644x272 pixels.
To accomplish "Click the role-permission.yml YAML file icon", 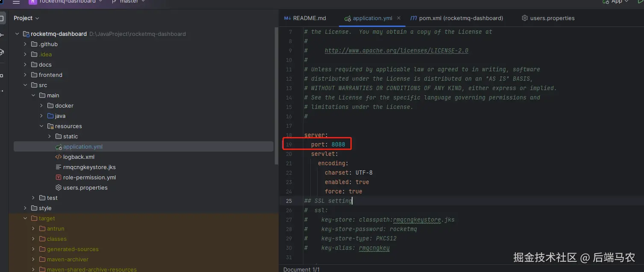I will click(59, 178).
